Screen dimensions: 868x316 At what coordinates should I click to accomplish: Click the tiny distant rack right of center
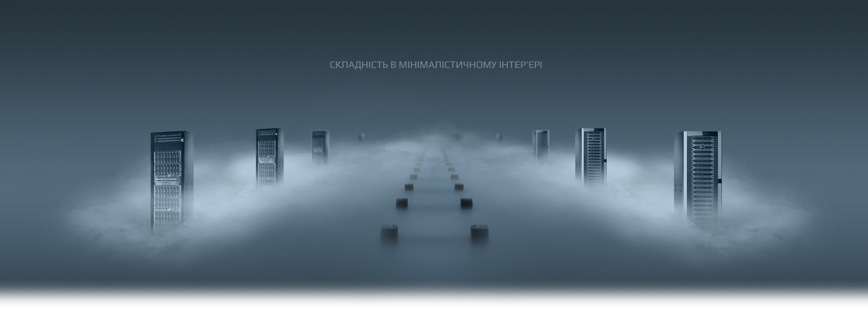499,136
